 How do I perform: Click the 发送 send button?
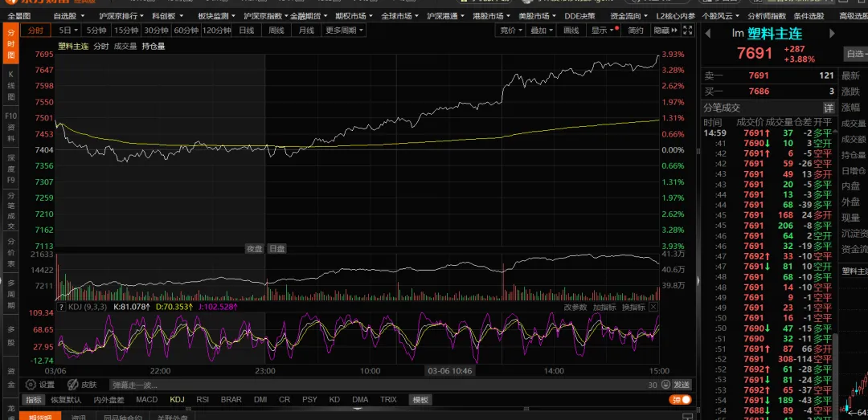(x=682, y=385)
